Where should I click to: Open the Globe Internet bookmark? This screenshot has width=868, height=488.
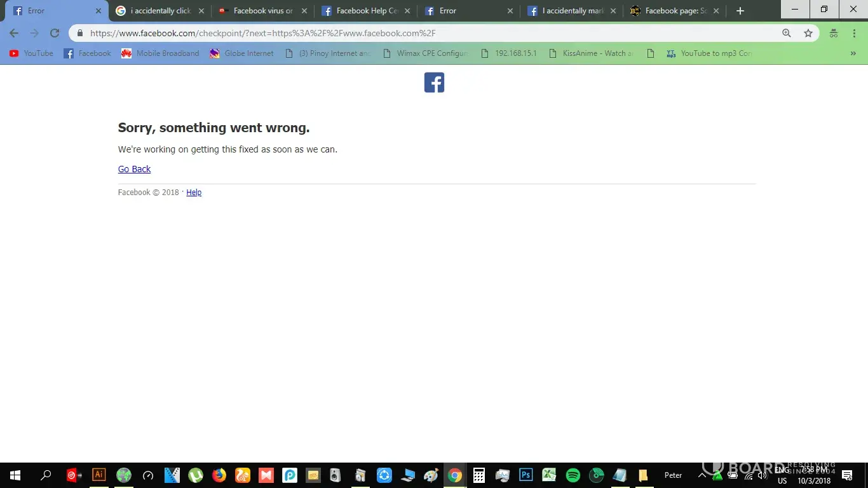click(x=241, y=53)
